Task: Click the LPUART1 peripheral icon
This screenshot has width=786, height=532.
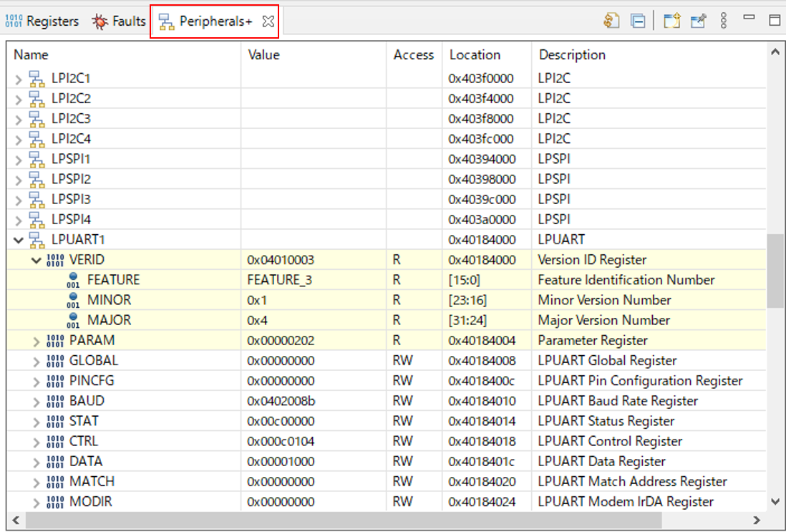Action: [x=37, y=240]
